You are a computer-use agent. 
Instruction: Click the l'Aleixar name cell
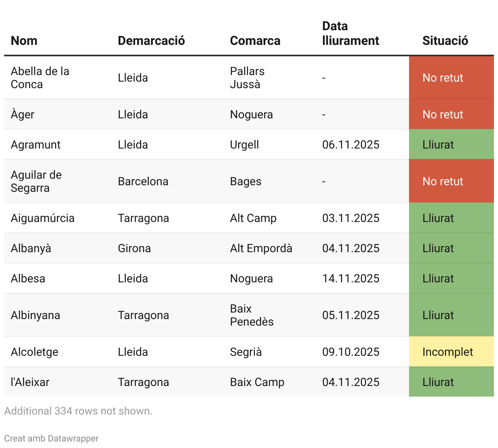click(x=30, y=382)
